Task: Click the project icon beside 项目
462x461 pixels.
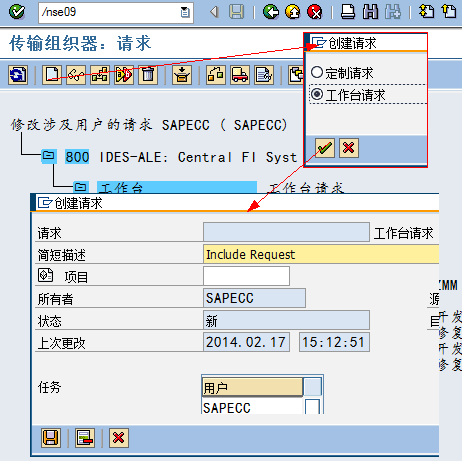Action: (x=45, y=275)
